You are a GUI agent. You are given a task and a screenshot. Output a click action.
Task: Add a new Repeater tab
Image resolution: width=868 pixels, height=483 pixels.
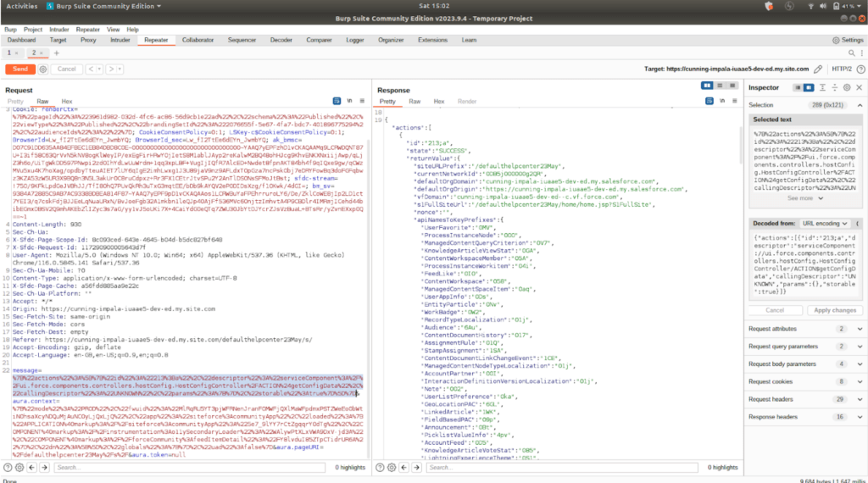(x=57, y=53)
